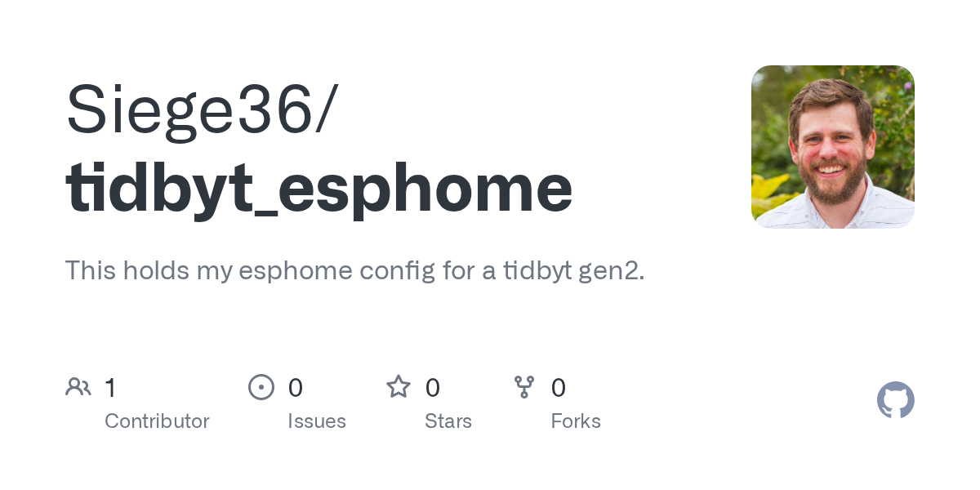Open the tidbyt_esphome repository title

click(318, 187)
